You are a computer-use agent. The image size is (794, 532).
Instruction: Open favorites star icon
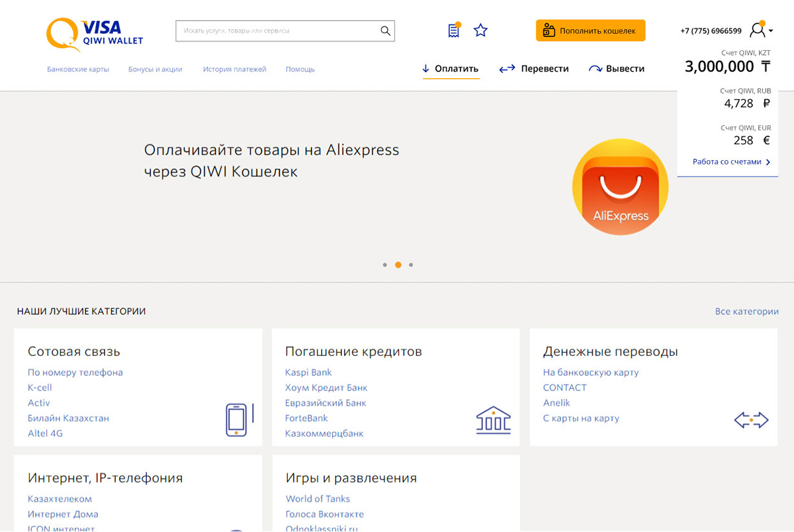pyautogui.click(x=481, y=30)
